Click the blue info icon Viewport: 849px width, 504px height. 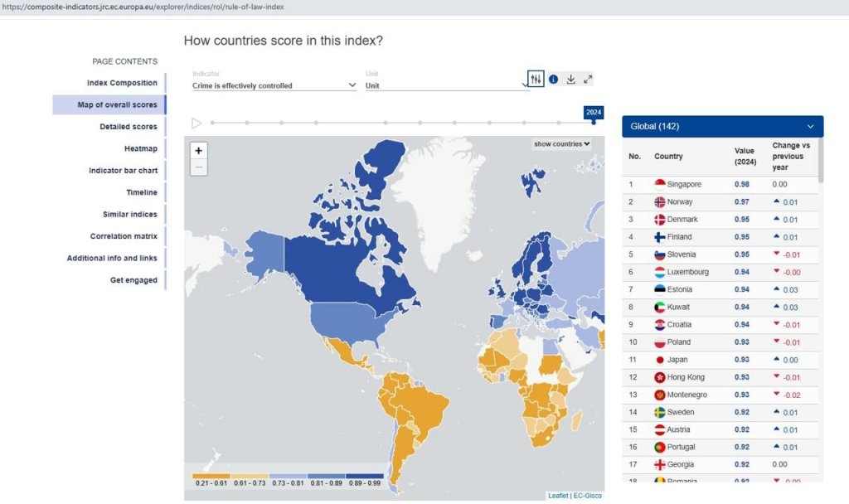[554, 80]
